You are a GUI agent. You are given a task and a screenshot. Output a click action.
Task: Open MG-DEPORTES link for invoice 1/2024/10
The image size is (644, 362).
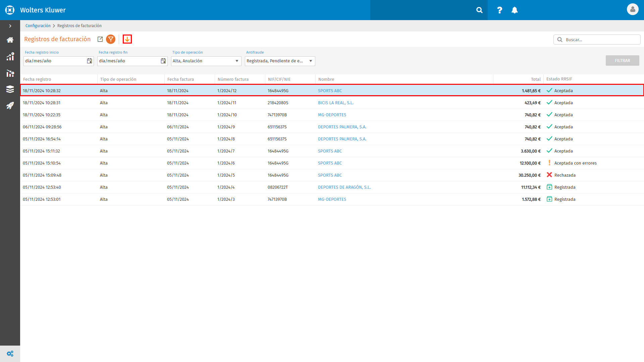pyautogui.click(x=332, y=115)
